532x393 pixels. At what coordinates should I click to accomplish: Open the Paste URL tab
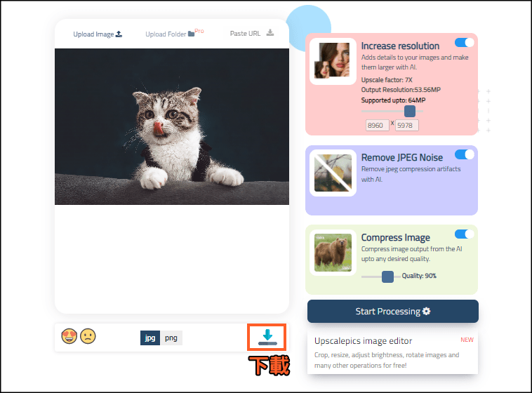252,33
